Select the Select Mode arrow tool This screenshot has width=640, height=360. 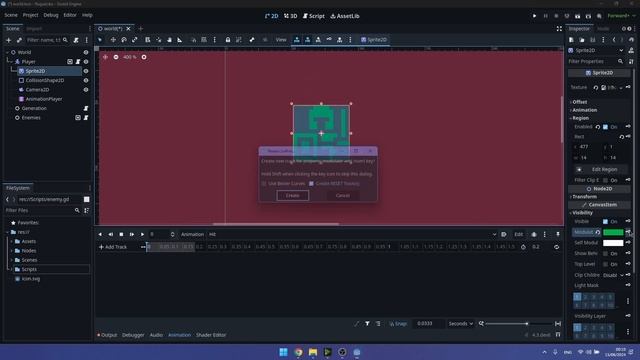click(x=100, y=40)
